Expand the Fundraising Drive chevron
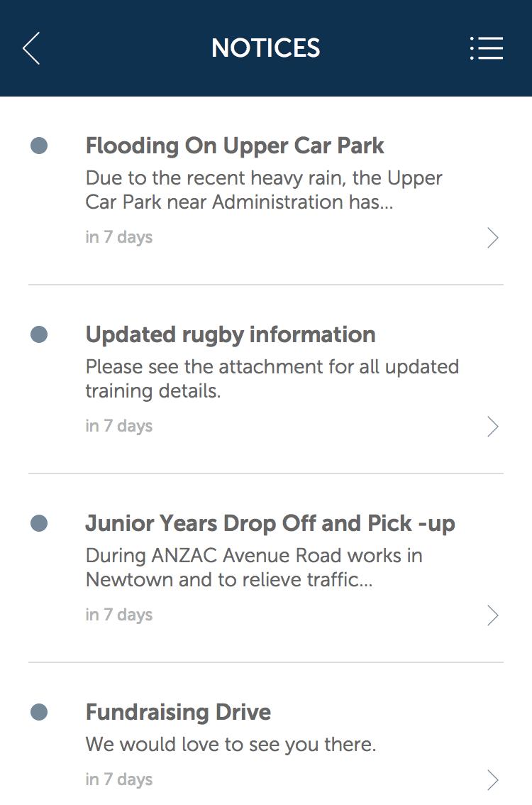The width and height of the screenshot is (532, 805). (x=493, y=780)
